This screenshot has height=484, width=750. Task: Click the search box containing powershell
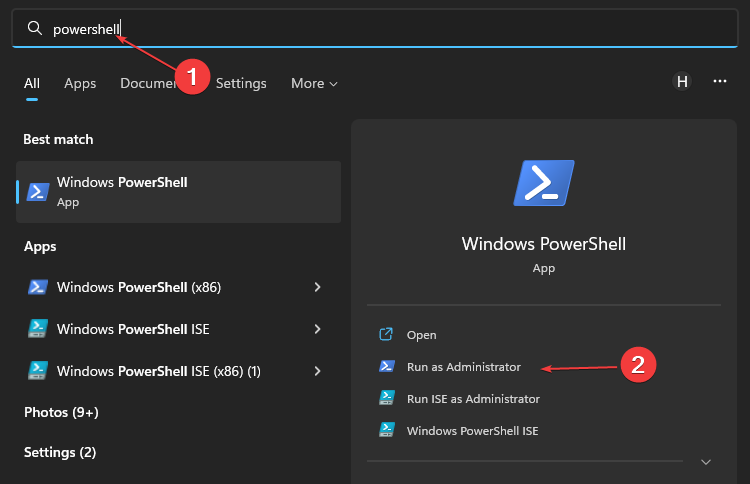click(x=375, y=28)
